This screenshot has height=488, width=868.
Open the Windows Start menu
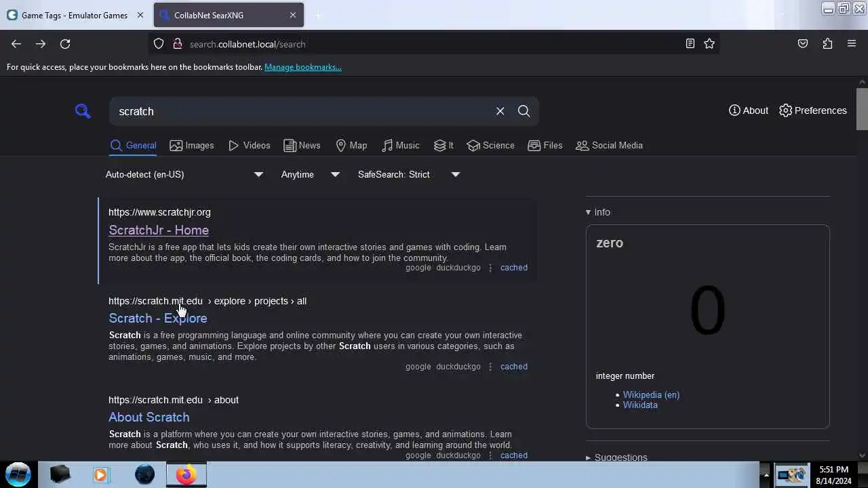click(x=18, y=474)
